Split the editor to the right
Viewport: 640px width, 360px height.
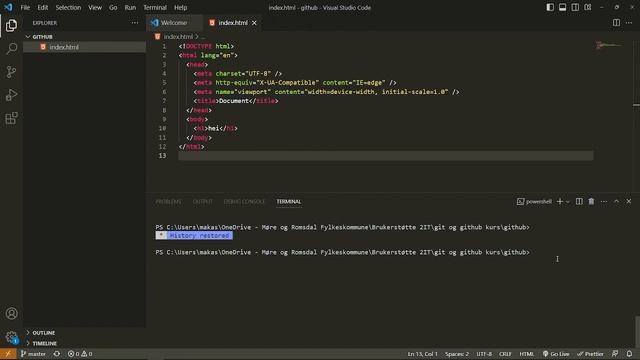tap(616, 23)
